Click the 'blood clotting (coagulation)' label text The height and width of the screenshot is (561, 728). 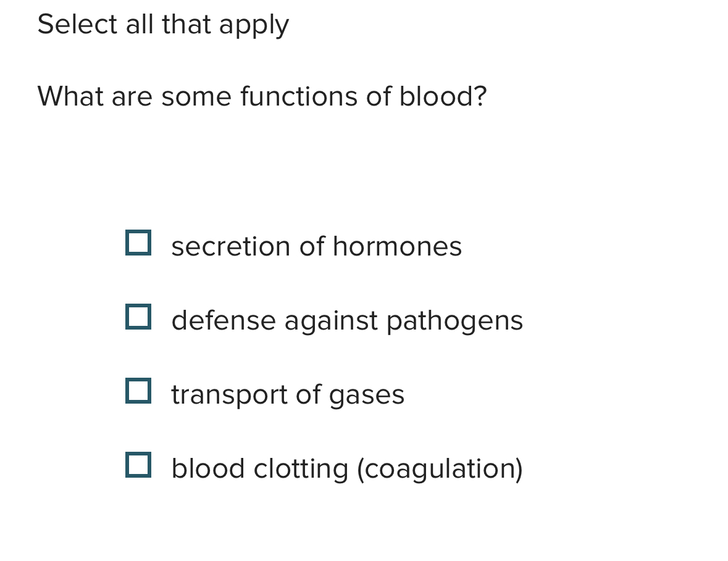pos(346,468)
